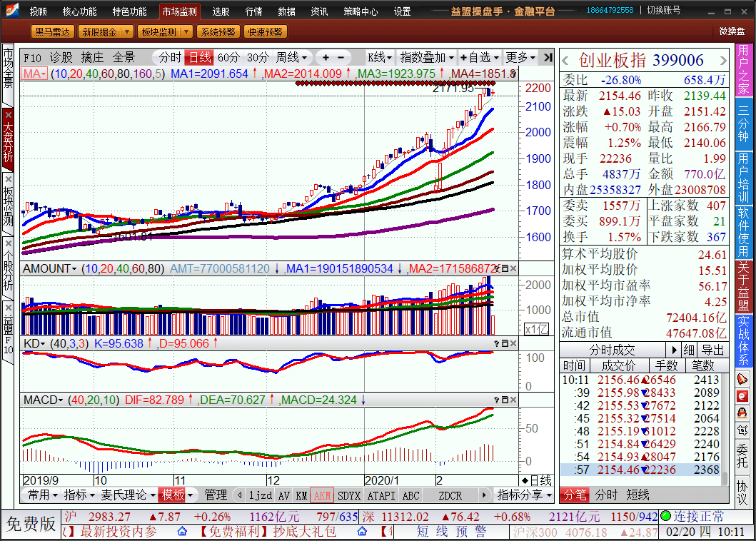Viewport: 756px width, 541px height.
Task: Click the 快速预警 button
Action: pos(265,32)
